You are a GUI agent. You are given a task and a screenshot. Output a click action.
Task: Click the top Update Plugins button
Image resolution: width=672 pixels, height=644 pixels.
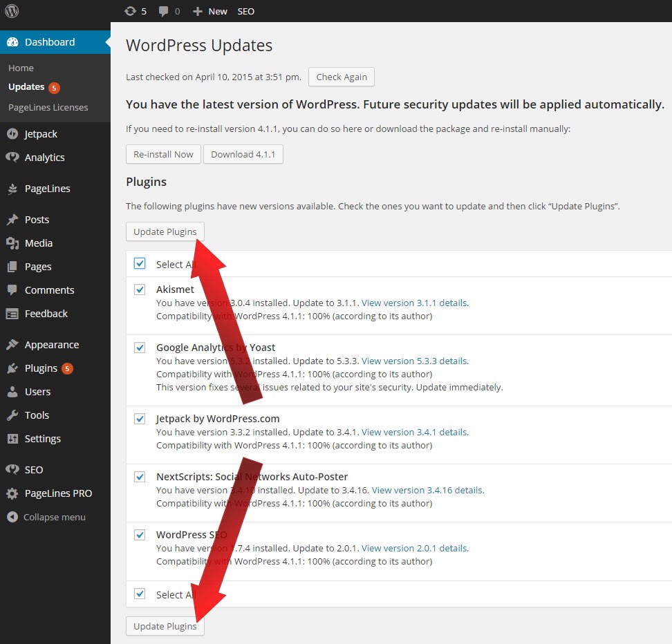[x=165, y=231]
